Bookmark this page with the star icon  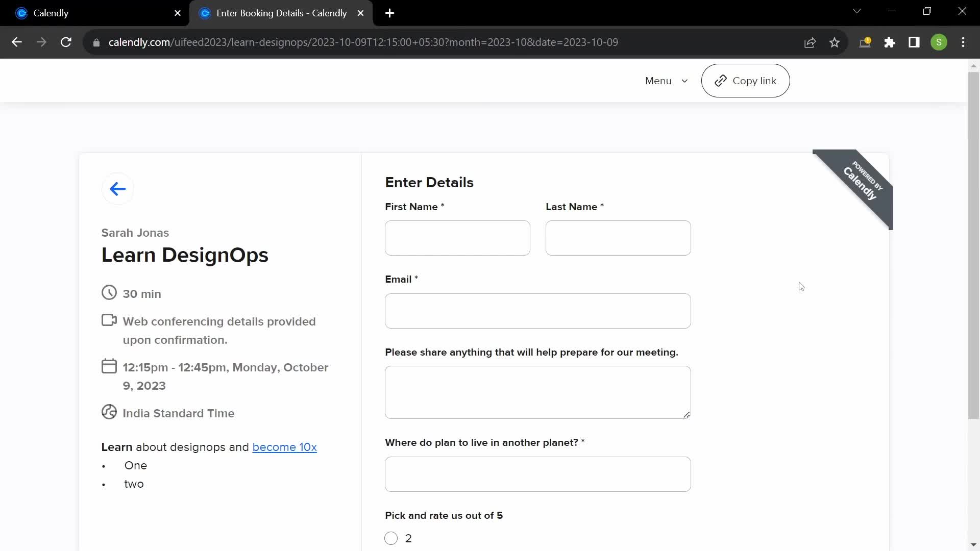[x=835, y=42]
